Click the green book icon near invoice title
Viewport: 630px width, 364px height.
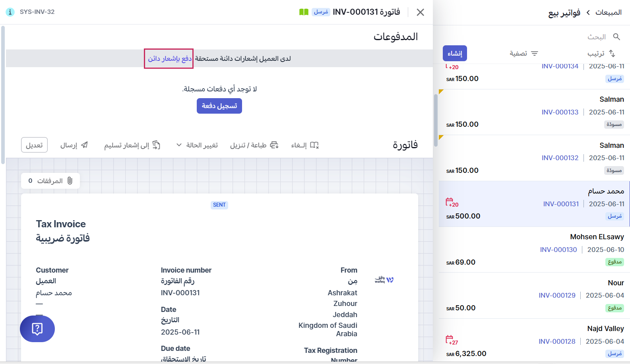coord(304,12)
